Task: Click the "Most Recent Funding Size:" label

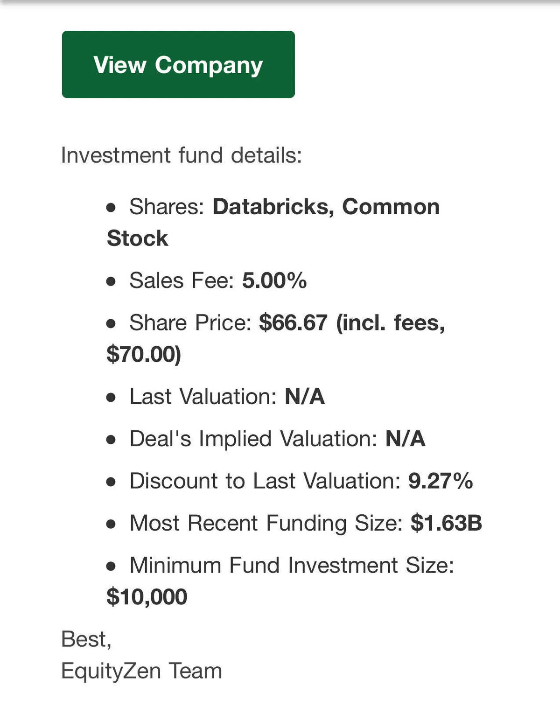Action: [x=266, y=523]
